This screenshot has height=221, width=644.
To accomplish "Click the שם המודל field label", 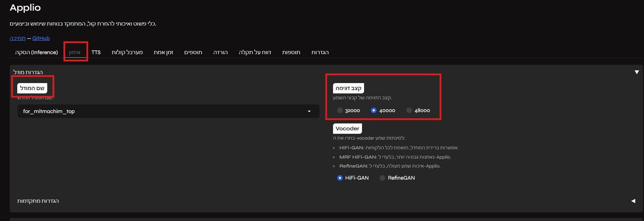I will coord(32,88).
